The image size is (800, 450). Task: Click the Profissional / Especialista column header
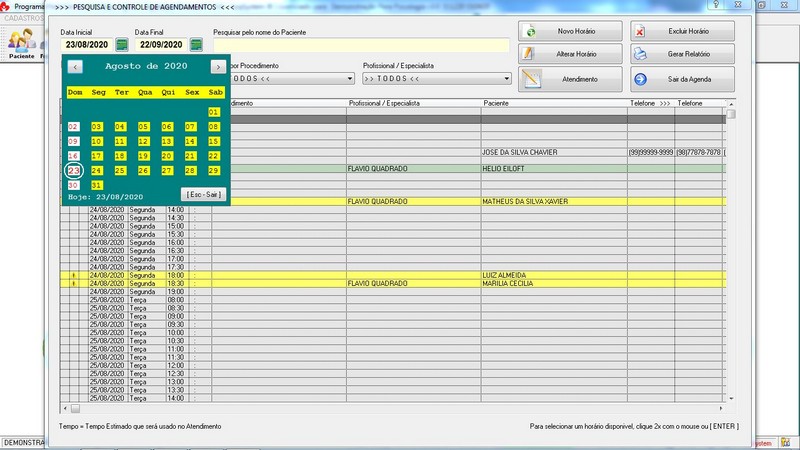tap(414, 103)
